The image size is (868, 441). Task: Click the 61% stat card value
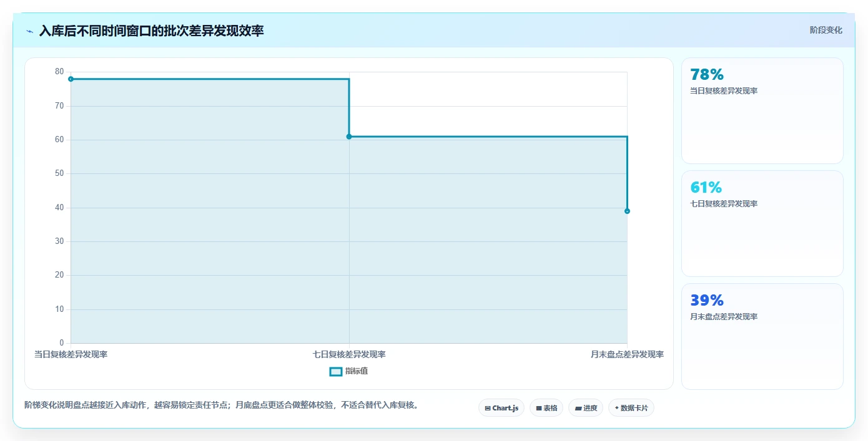tap(706, 187)
